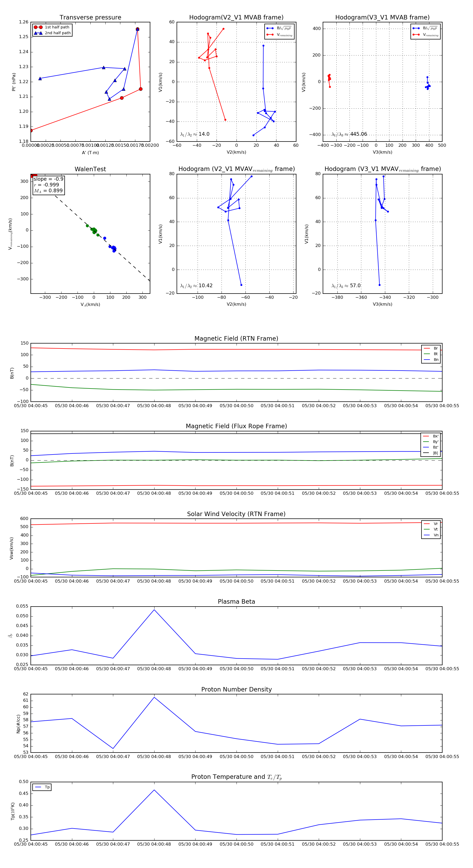
Task: Click the Bx' legend entry in Flux Rope plot
Action: point(431,436)
